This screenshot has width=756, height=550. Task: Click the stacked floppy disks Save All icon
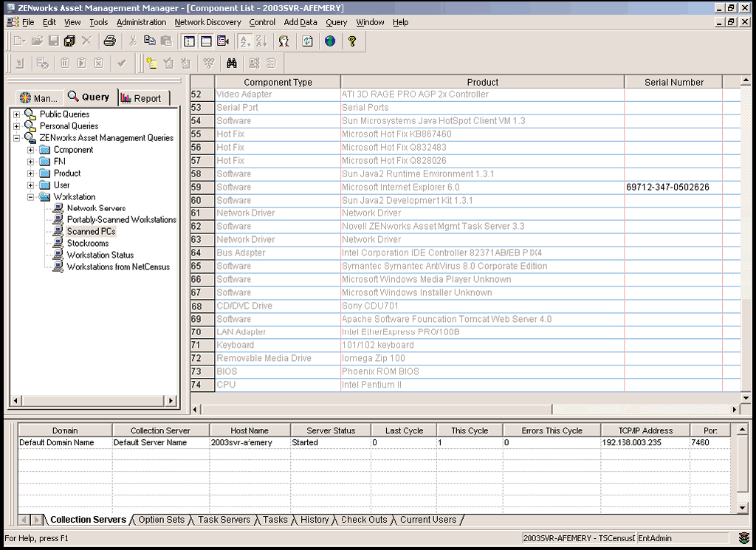(x=70, y=41)
